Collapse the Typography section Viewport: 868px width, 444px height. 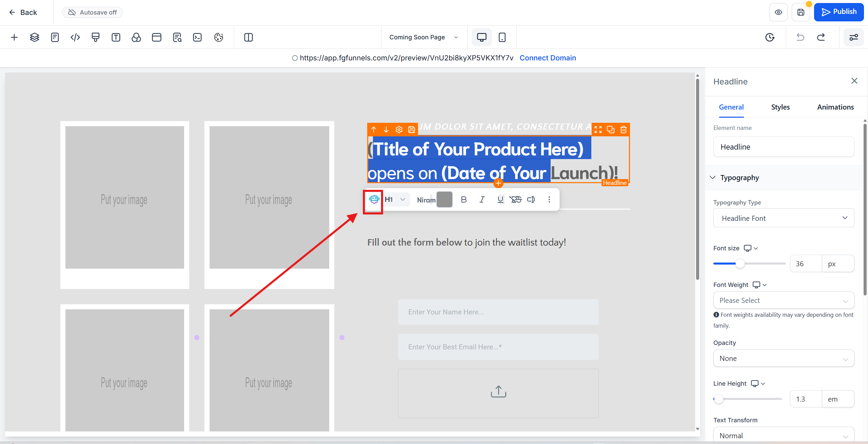713,178
